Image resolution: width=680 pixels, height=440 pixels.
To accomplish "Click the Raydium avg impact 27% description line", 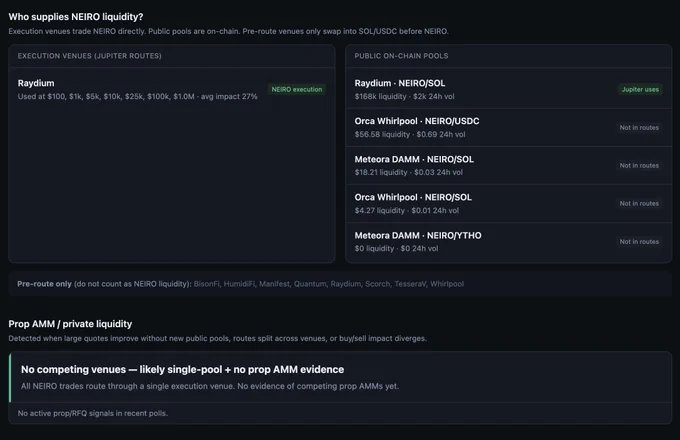I will click(x=137, y=96).
